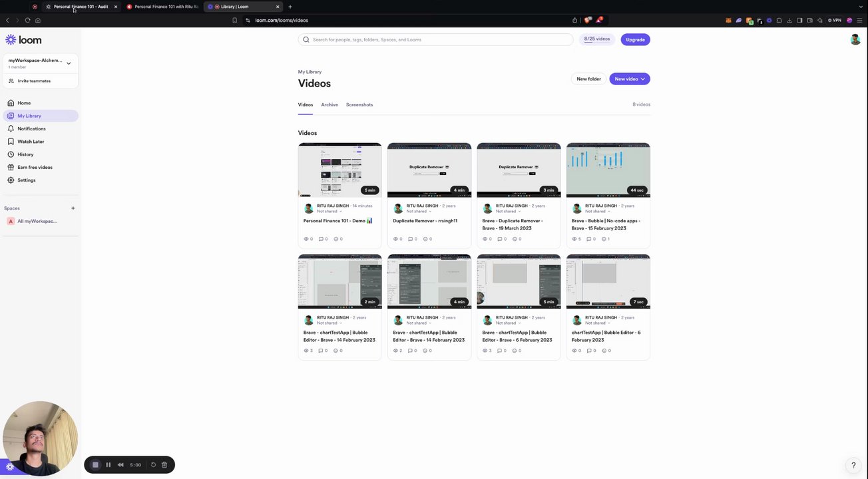Open a new browser tab
This screenshot has width=868, height=479.
point(290,7)
